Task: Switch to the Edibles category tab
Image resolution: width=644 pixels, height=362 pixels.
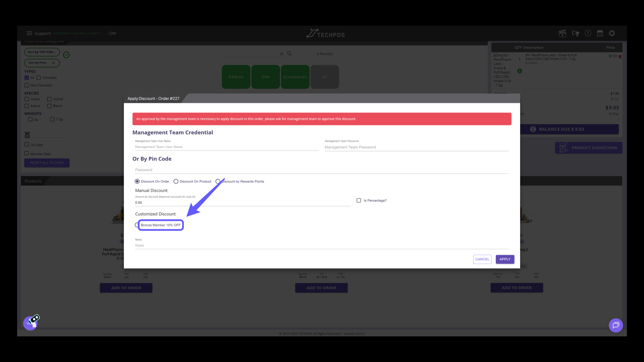Action: coord(236,77)
